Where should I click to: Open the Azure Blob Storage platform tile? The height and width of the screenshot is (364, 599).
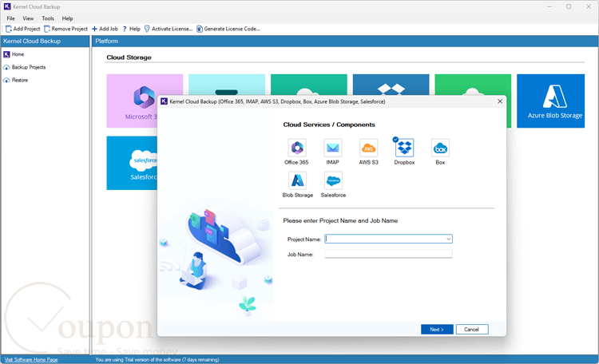pos(550,101)
